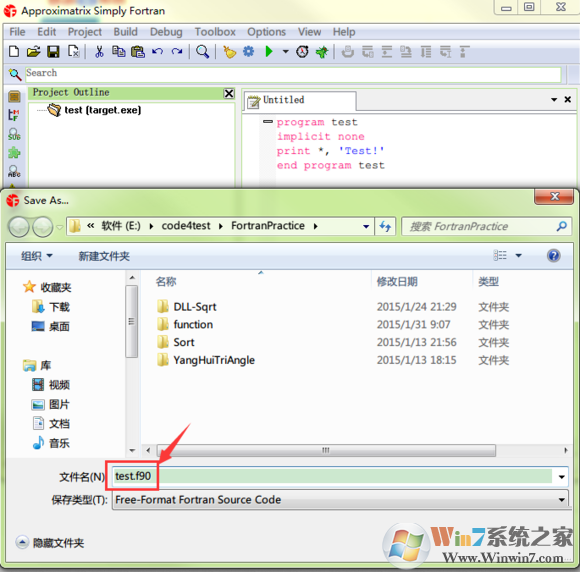
Task: Click the Build gear icon
Action: [249, 51]
